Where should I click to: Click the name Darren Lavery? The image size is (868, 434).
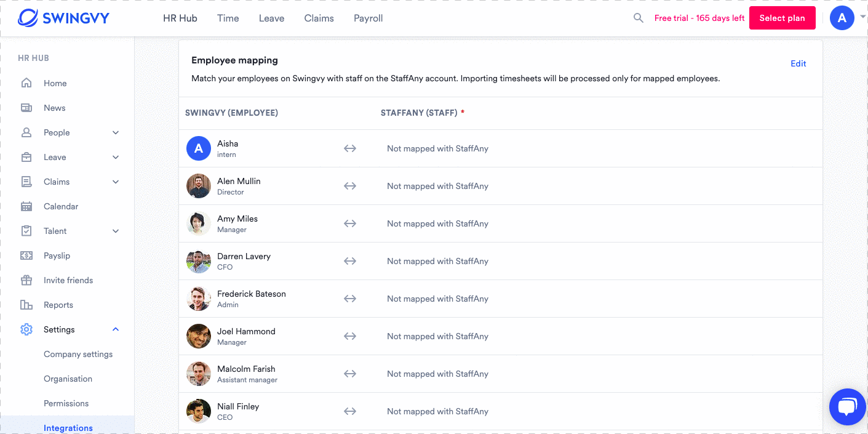tap(244, 256)
